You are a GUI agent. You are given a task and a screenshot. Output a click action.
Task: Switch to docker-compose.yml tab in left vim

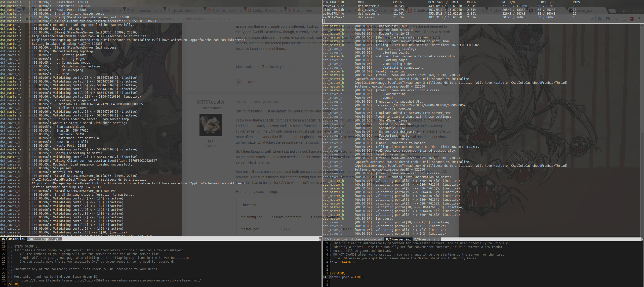[44, 239]
